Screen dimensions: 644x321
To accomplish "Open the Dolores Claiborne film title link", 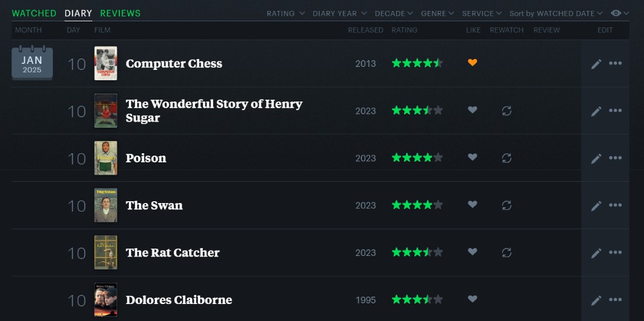I will point(179,300).
